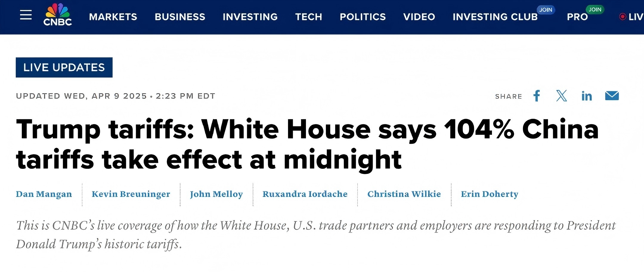Click the CNBC peacock logo
This screenshot has width=644, height=272.
coord(58,15)
